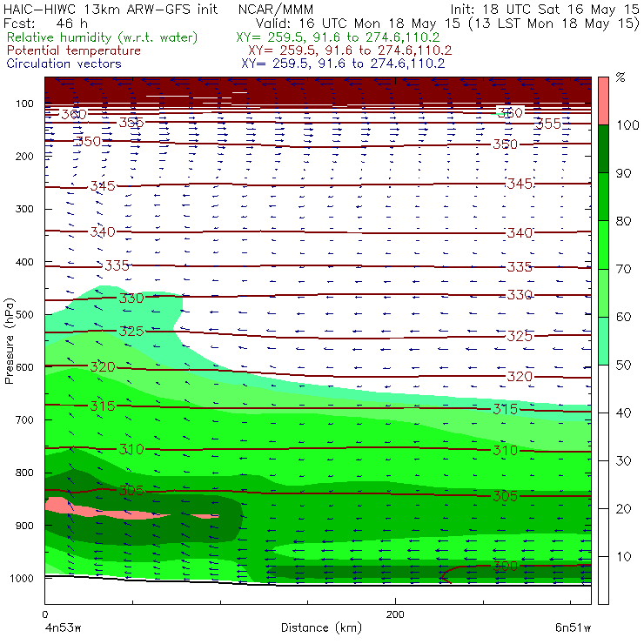This screenshot has height=644, width=644.
Task: Click the darkest green 90–100% colorbar swatch
Action: point(603,149)
